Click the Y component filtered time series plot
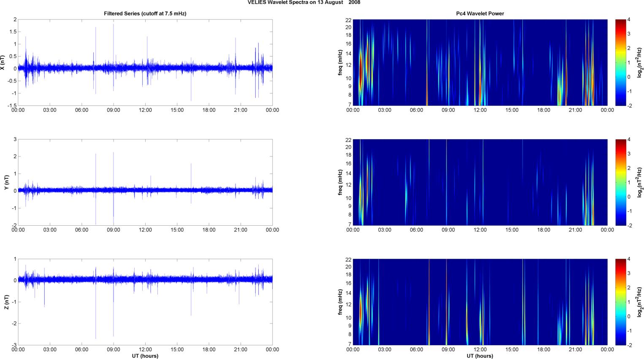 (x=145, y=182)
